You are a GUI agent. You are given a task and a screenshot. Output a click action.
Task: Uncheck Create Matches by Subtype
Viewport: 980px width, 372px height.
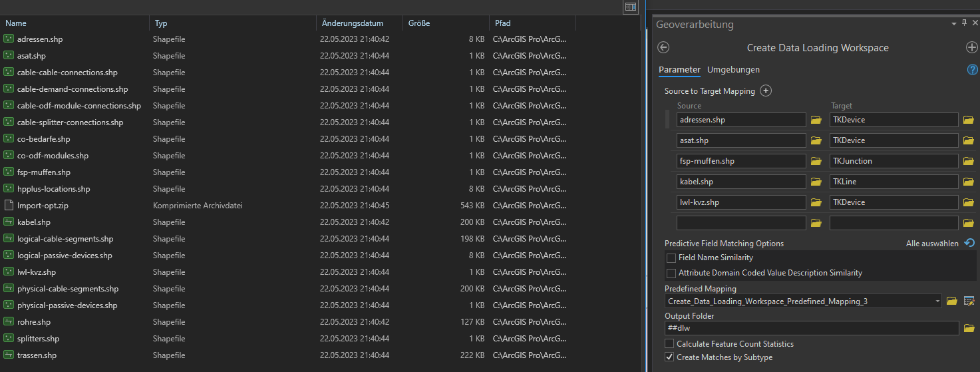[x=669, y=357]
